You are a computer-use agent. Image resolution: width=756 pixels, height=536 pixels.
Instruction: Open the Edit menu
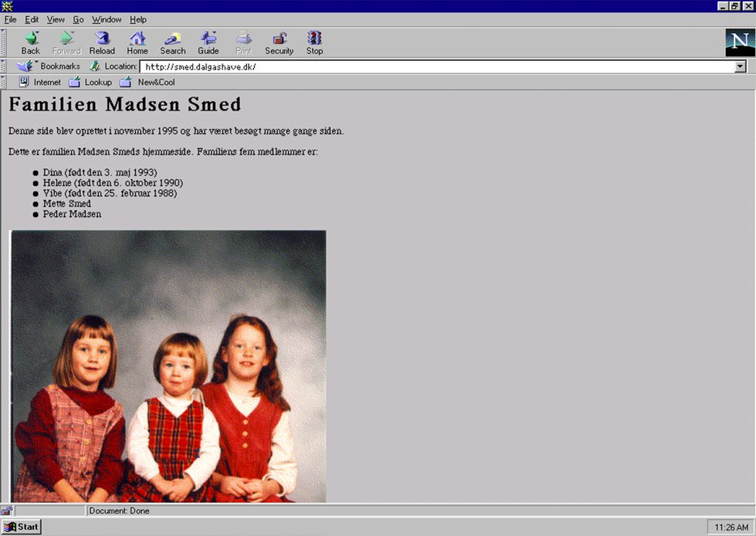32,19
